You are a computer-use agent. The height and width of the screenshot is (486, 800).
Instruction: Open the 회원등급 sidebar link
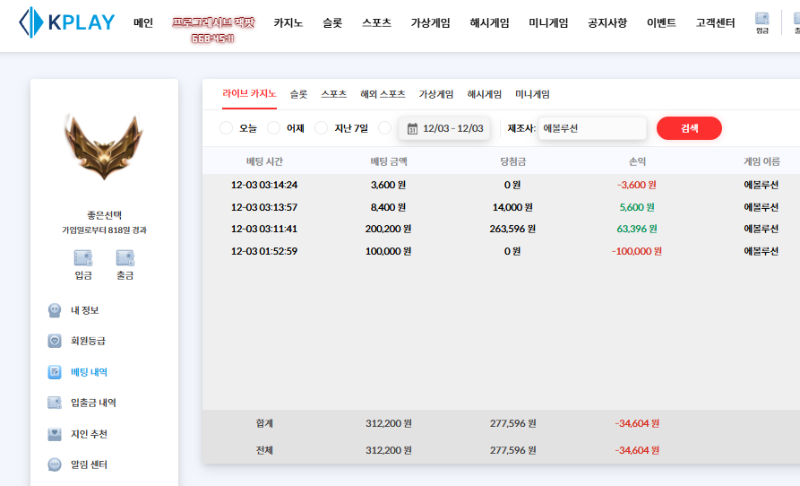click(88, 341)
